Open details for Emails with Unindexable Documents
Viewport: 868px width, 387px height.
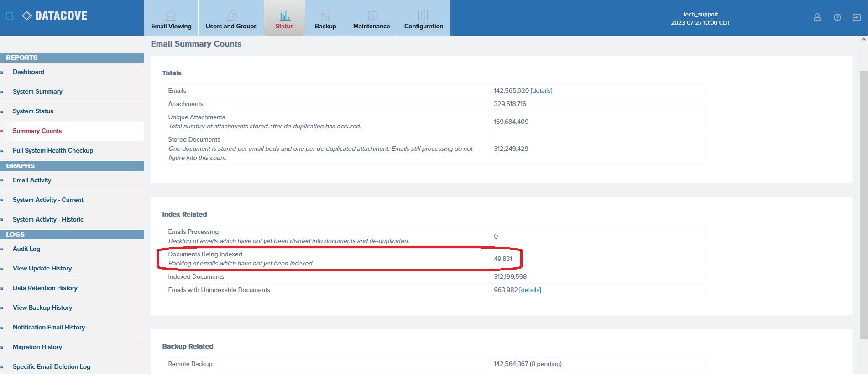[x=530, y=290]
